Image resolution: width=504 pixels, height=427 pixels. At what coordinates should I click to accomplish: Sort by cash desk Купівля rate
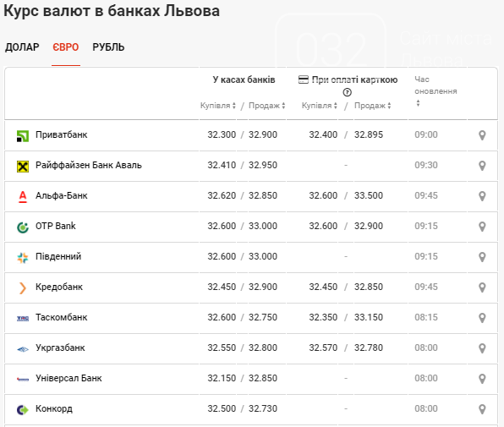click(x=217, y=106)
